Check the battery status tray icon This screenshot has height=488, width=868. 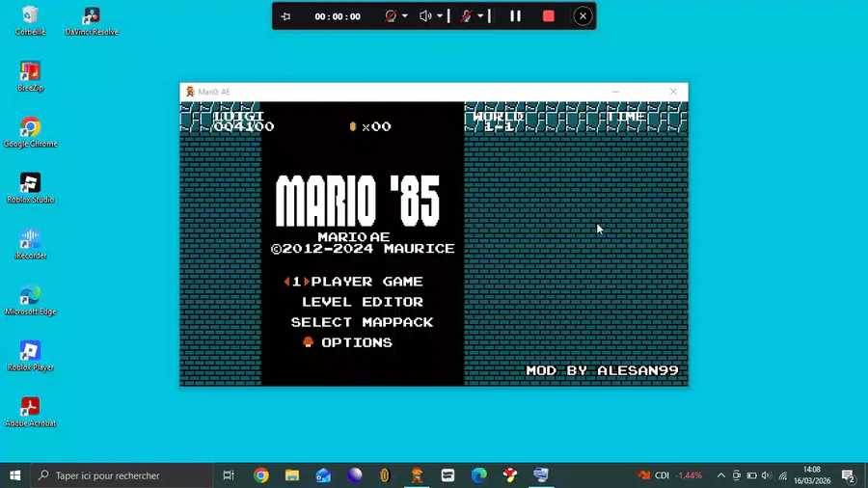[x=751, y=475]
